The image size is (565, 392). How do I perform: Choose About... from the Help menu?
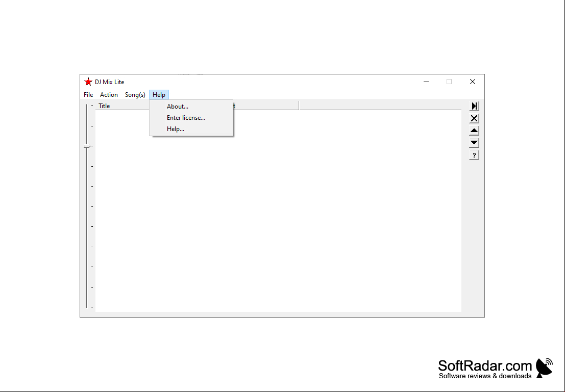coord(191,107)
